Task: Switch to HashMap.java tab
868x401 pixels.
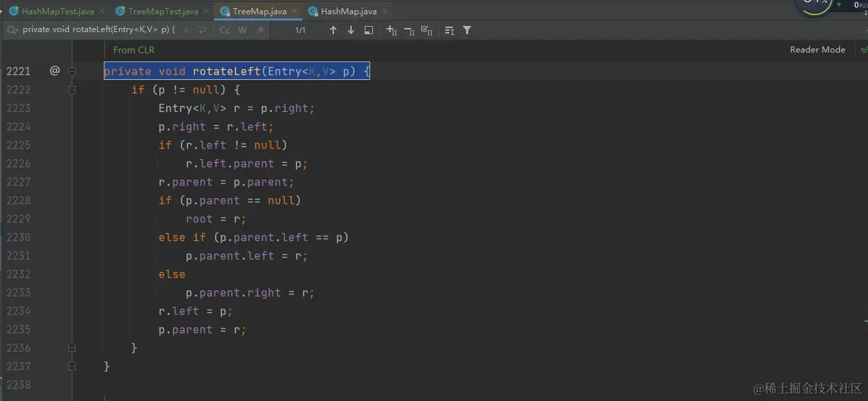Action: (348, 11)
